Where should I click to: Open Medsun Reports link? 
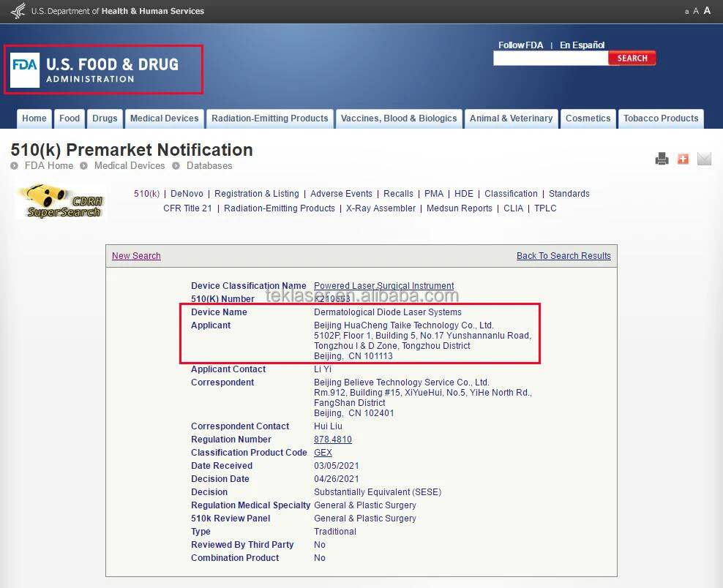tap(460, 208)
